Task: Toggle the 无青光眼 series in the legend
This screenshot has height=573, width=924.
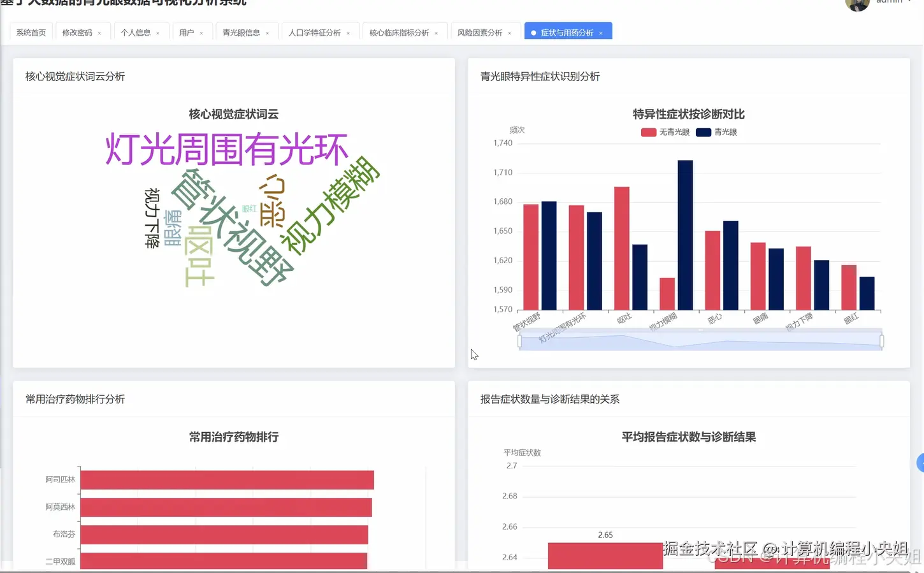Action: pyautogui.click(x=666, y=132)
